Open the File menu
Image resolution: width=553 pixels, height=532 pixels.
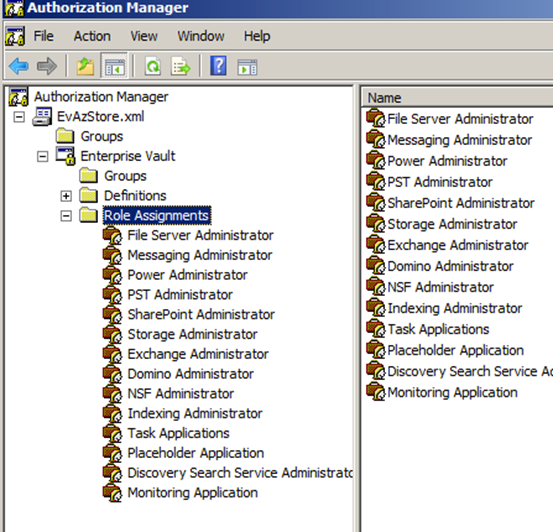tap(43, 36)
